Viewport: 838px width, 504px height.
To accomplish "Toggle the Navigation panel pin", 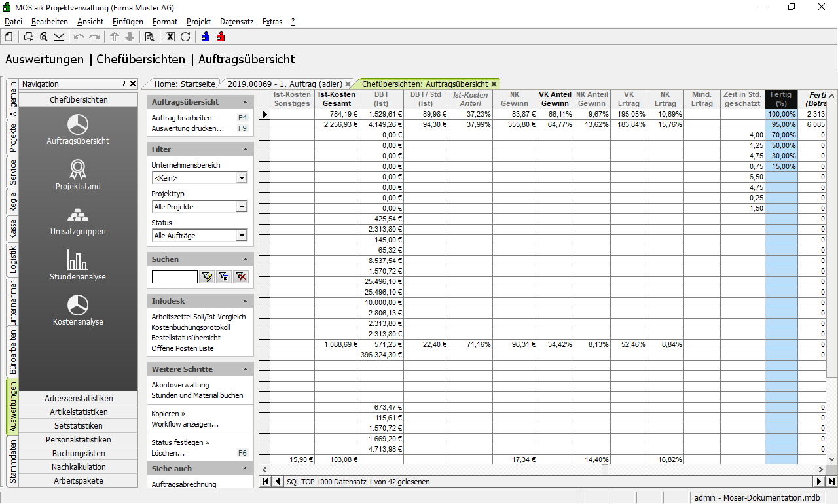I will [123, 84].
